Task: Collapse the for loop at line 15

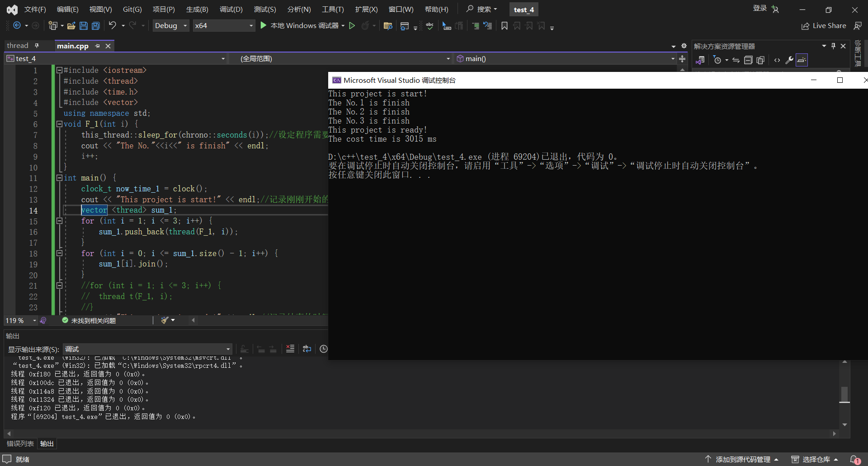Action: [x=59, y=221]
